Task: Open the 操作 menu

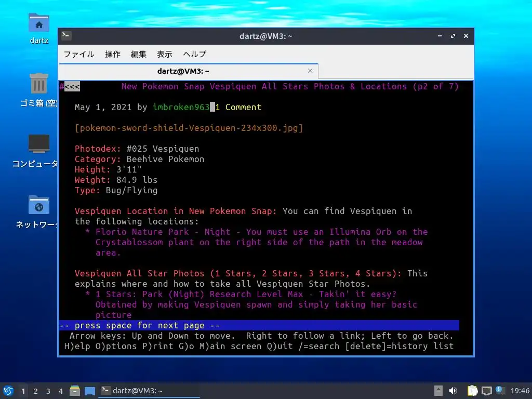Action: coord(113,54)
